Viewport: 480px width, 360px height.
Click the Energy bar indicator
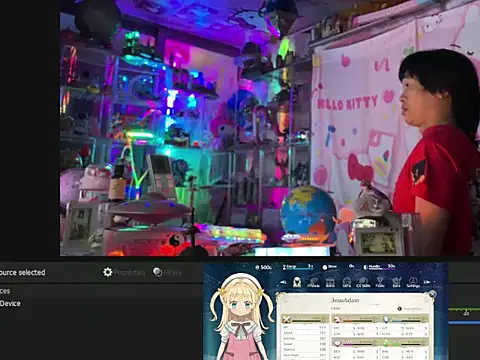coord(298,267)
